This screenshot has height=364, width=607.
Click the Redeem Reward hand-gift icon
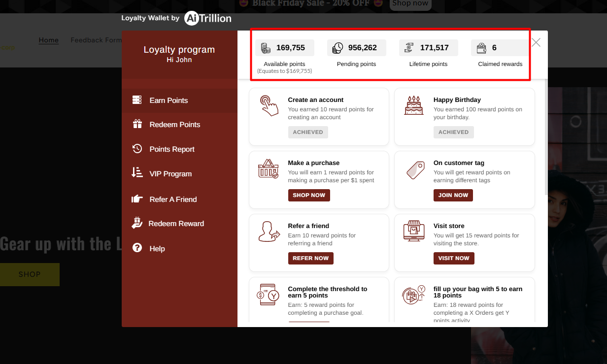click(x=136, y=223)
